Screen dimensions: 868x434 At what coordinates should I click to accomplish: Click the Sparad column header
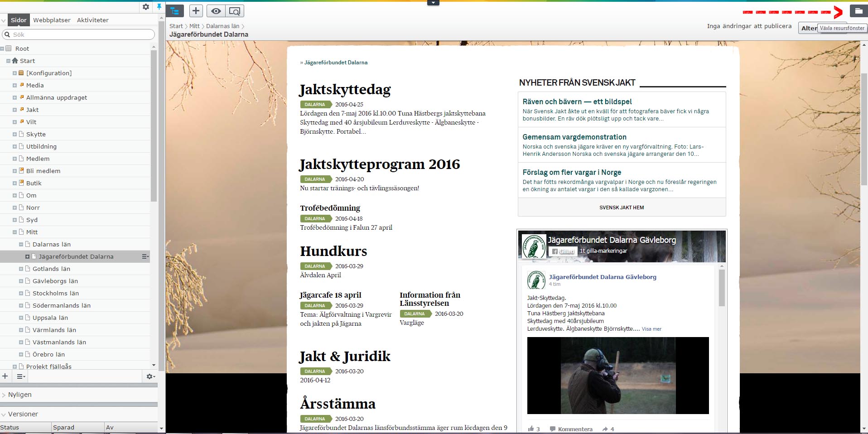point(78,427)
